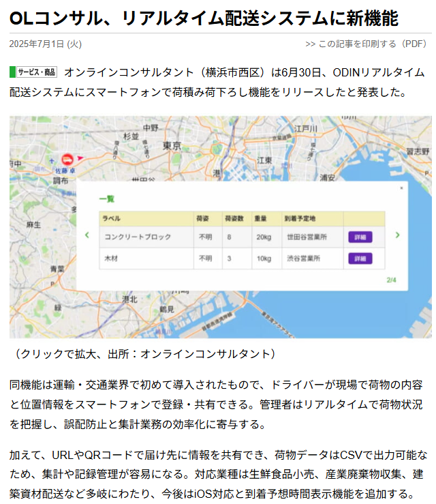The width and height of the screenshot is (436, 504).
Task: Select the 木材 label cell
Action: pyautogui.click(x=146, y=258)
